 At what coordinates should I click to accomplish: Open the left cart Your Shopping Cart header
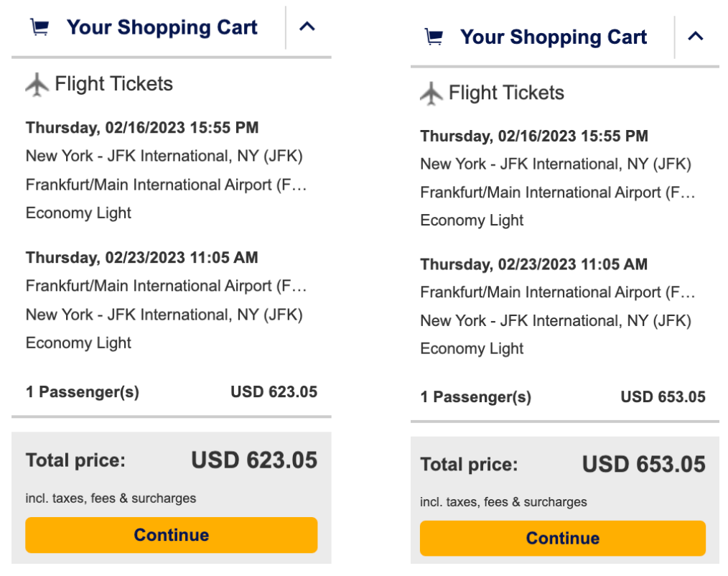coord(162,27)
